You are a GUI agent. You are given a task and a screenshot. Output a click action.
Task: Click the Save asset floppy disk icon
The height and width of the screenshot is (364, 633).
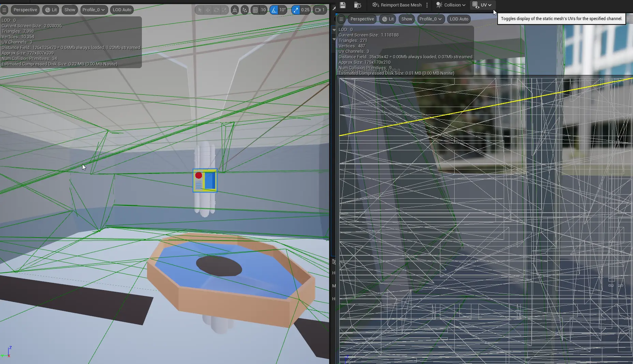343,5
